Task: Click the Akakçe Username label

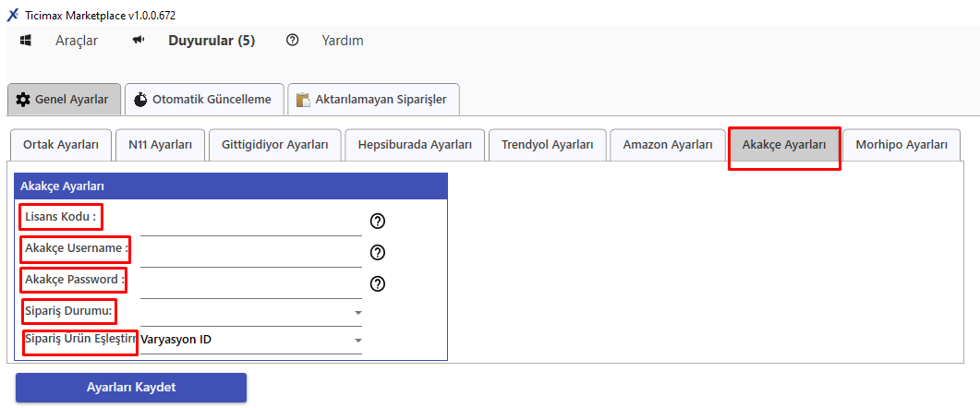Action: (77, 248)
